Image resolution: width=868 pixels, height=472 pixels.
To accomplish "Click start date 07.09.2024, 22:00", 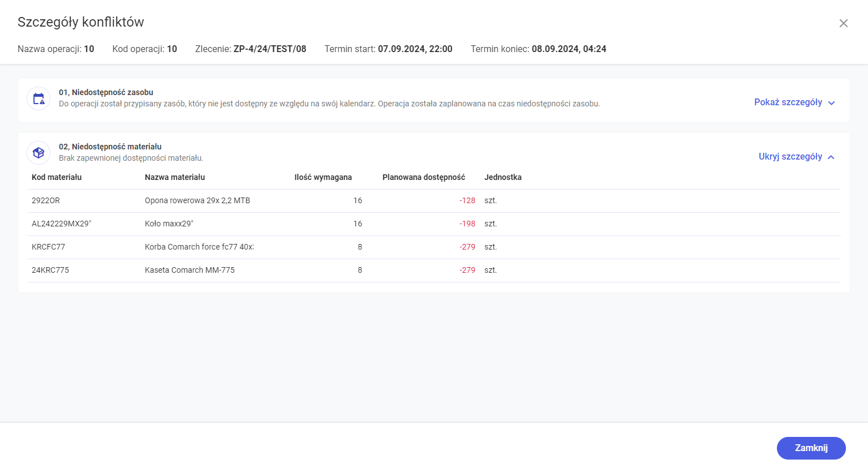I will 415,49.
